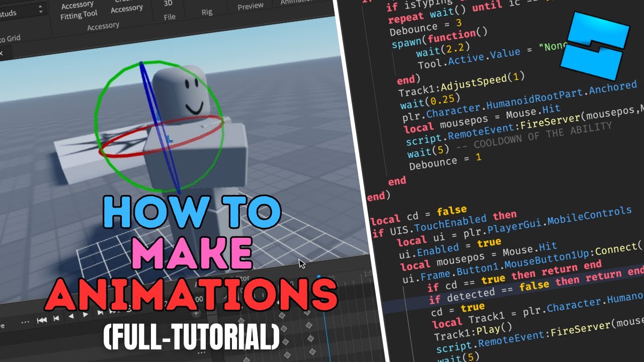
Task: Click the Preview button in the ribbon
Action: [250, 6]
